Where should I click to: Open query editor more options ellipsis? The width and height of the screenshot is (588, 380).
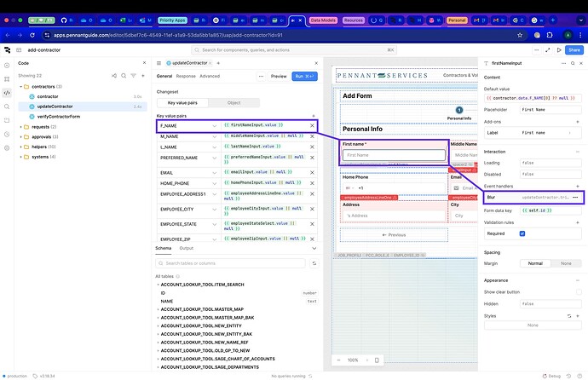[261, 76]
